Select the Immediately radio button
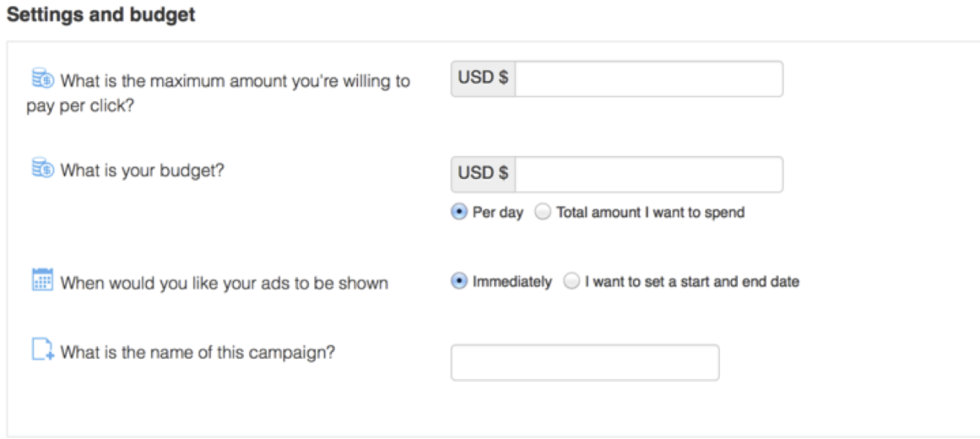 pos(458,281)
